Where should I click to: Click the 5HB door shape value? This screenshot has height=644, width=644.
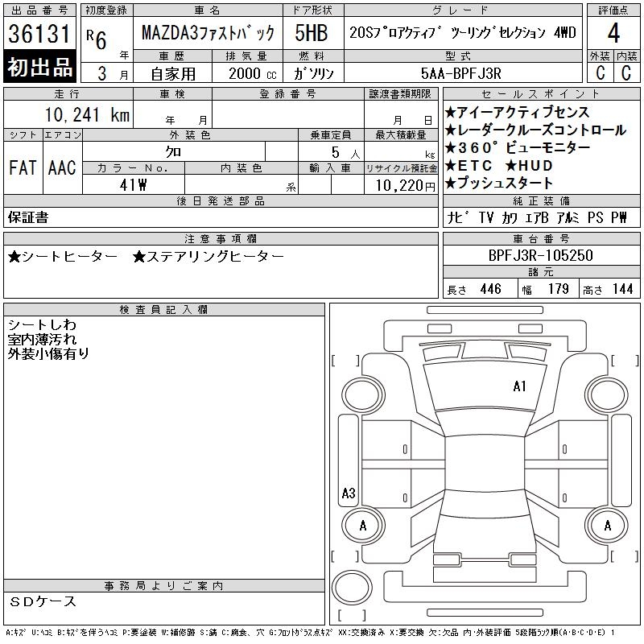click(x=311, y=33)
